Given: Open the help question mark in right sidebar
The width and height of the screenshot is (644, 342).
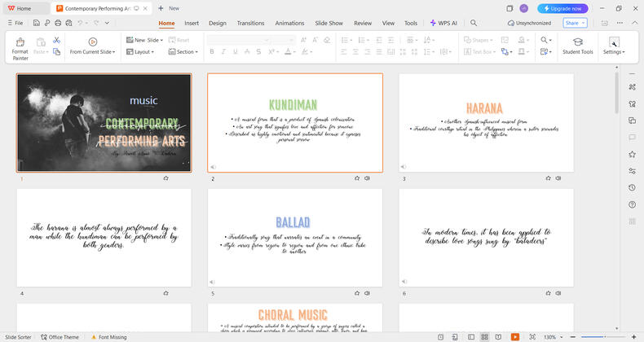Looking at the screenshot, I should [632, 204].
